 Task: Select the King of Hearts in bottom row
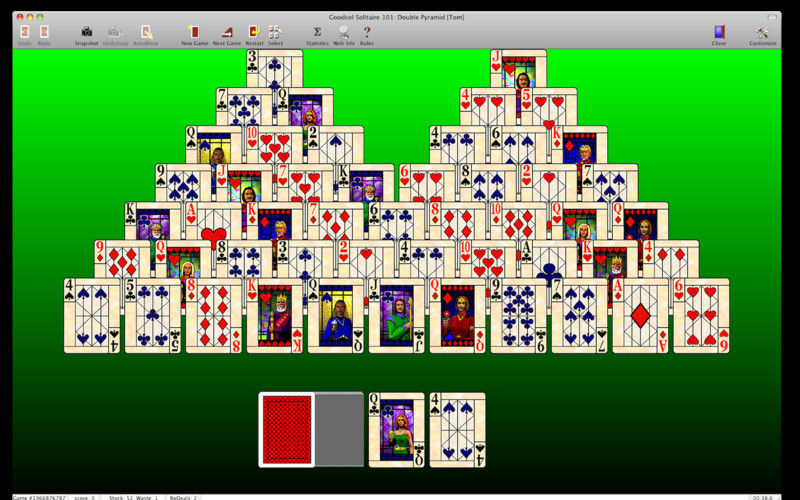click(275, 316)
